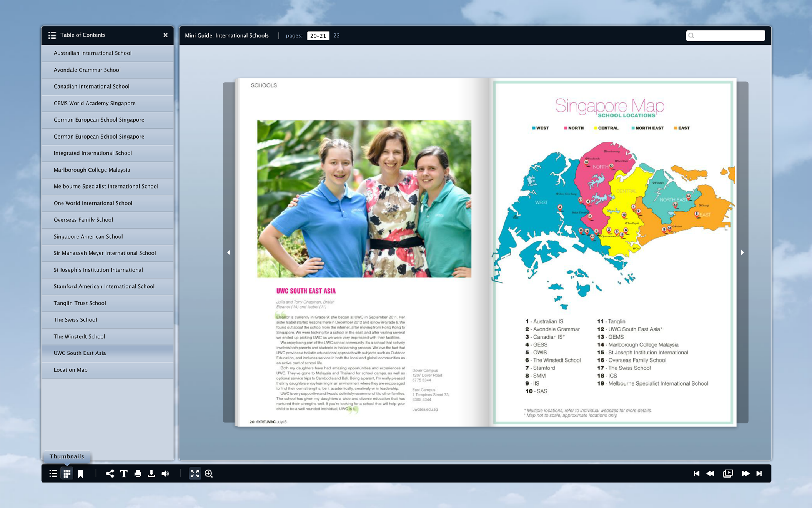This screenshot has width=812, height=508.
Task: Click the list icon in the Table of Contents header
Action: tap(52, 35)
